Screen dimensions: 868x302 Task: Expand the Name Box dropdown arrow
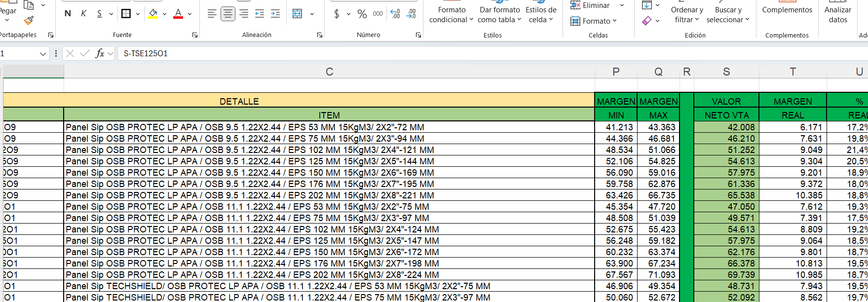pos(43,54)
